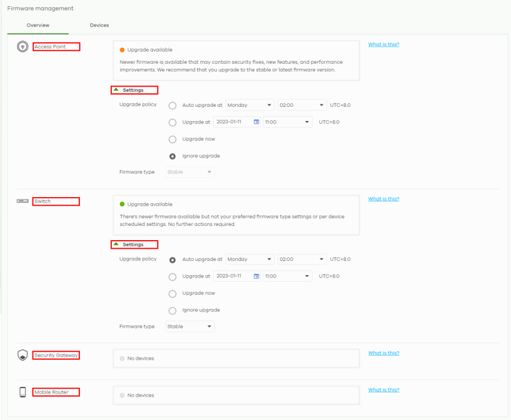Open 'What is this?' link for Access Point
511x420 pixels.
point(383,45)
